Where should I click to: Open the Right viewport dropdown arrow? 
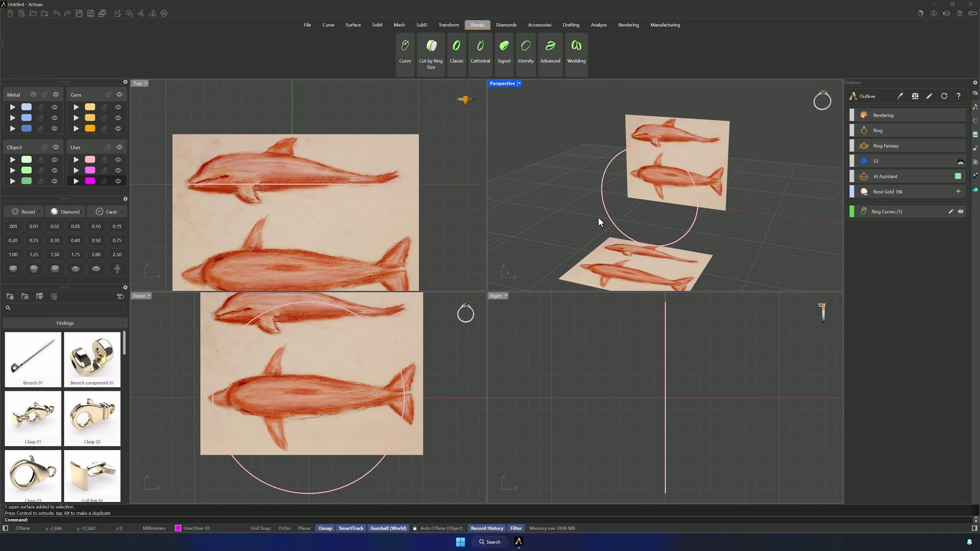pyautogui.click(x=506, y=296)
